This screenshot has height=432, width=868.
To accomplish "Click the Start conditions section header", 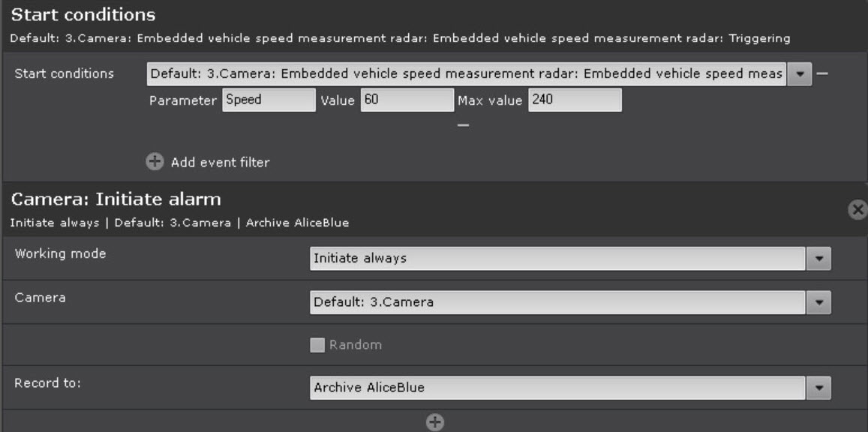I will [83, 14].
